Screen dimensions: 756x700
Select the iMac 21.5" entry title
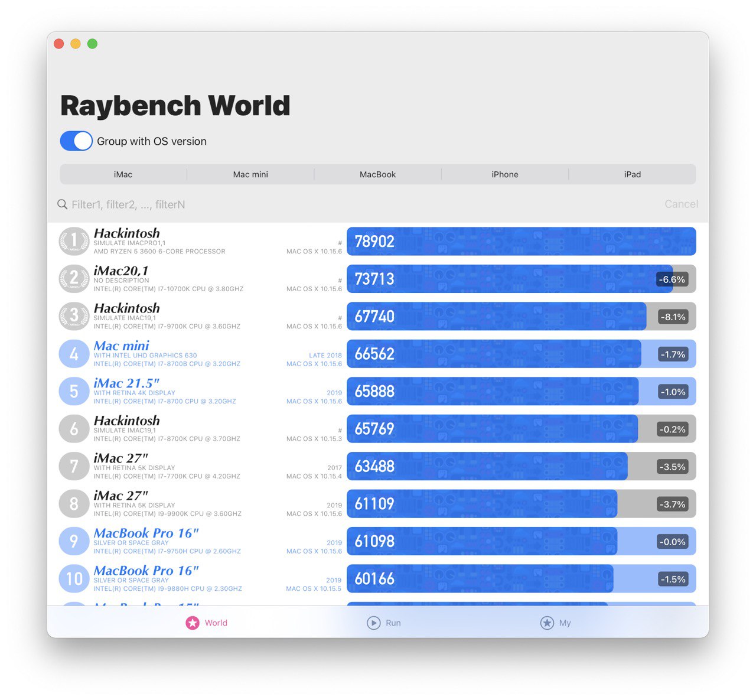126,383
